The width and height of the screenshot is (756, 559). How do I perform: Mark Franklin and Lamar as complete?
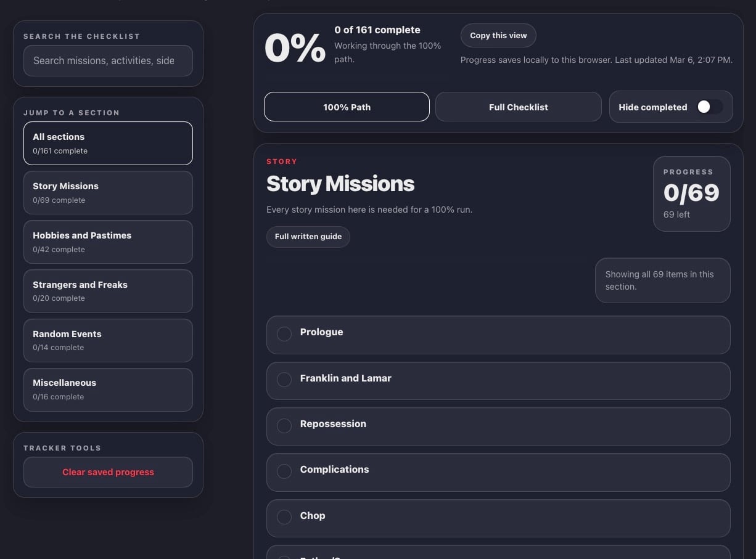click(x=284, y=380)
